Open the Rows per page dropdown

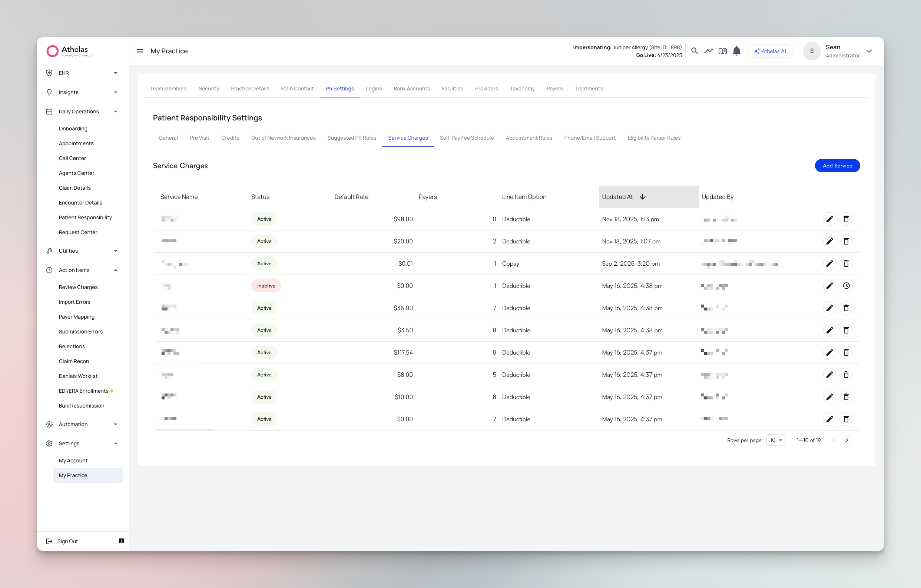[x=775, y=440]
